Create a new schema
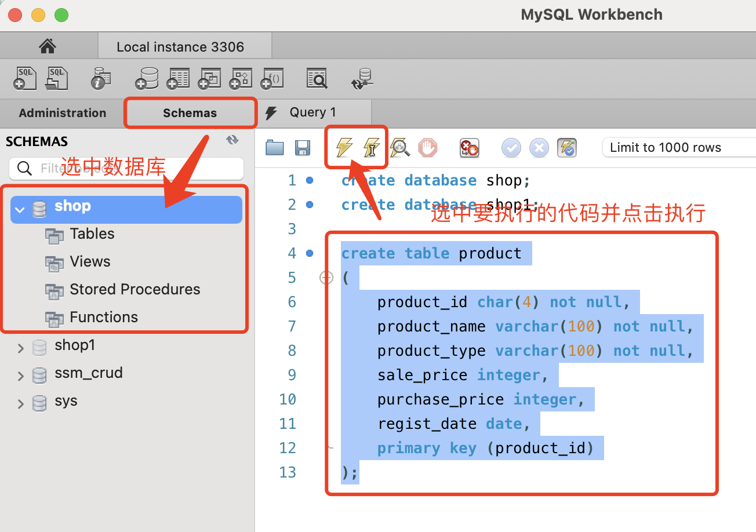 [x=147, y=78]
